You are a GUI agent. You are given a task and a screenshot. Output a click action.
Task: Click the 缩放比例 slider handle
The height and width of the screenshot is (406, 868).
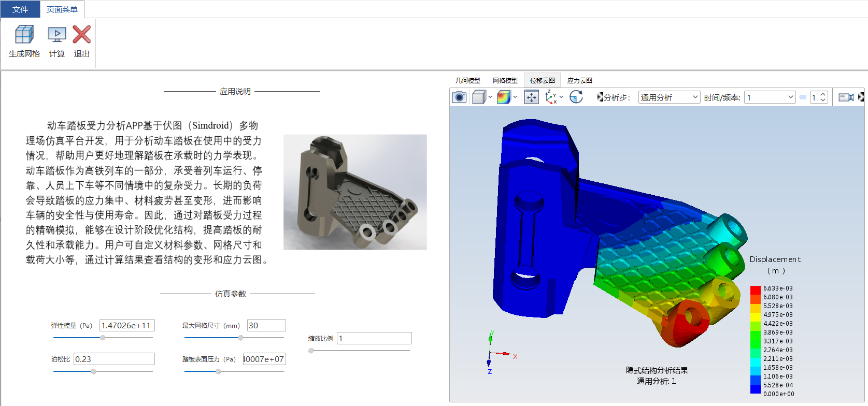coord(311,351)
